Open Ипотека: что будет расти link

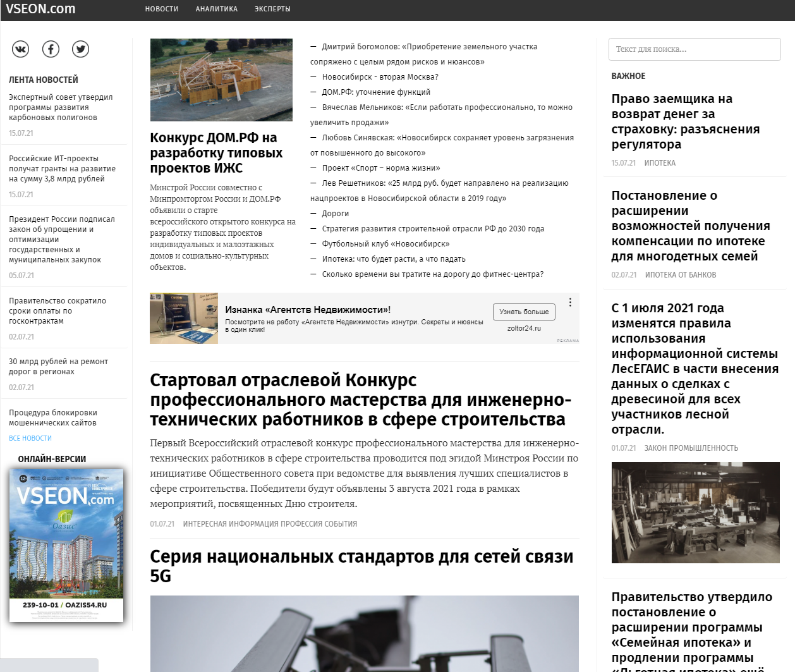(x=394, y=259)
